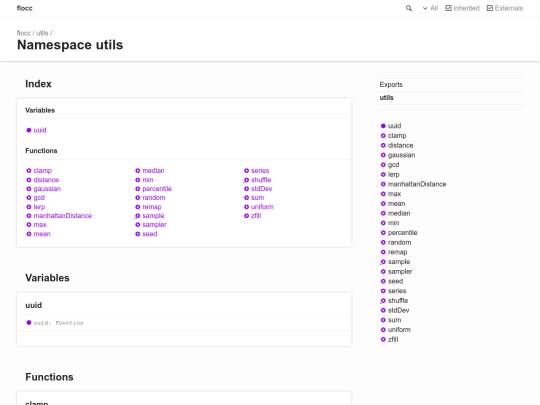540x405 pixels.
Task: Open manhattanDistance function in index
Action: pyautogui.click(x=63, y=216)
